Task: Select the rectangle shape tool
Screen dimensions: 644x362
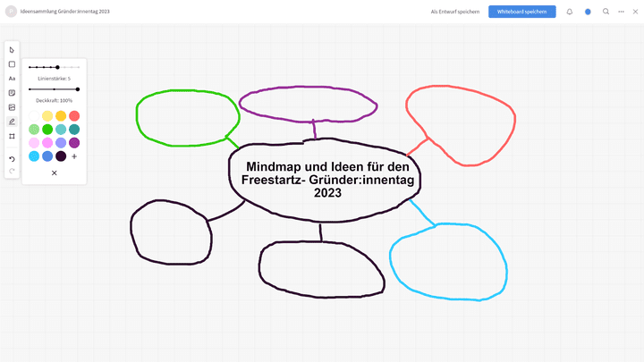Action: (x=12, y=64)
